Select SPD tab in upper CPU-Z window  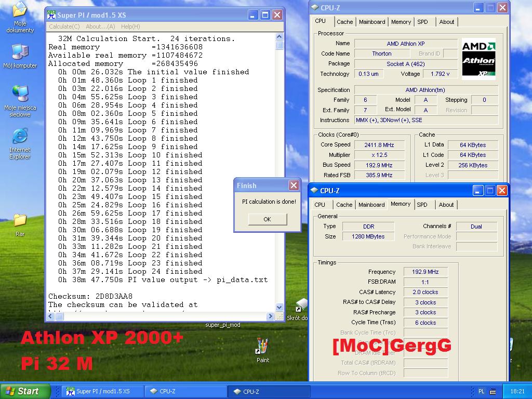click(422, 22)
